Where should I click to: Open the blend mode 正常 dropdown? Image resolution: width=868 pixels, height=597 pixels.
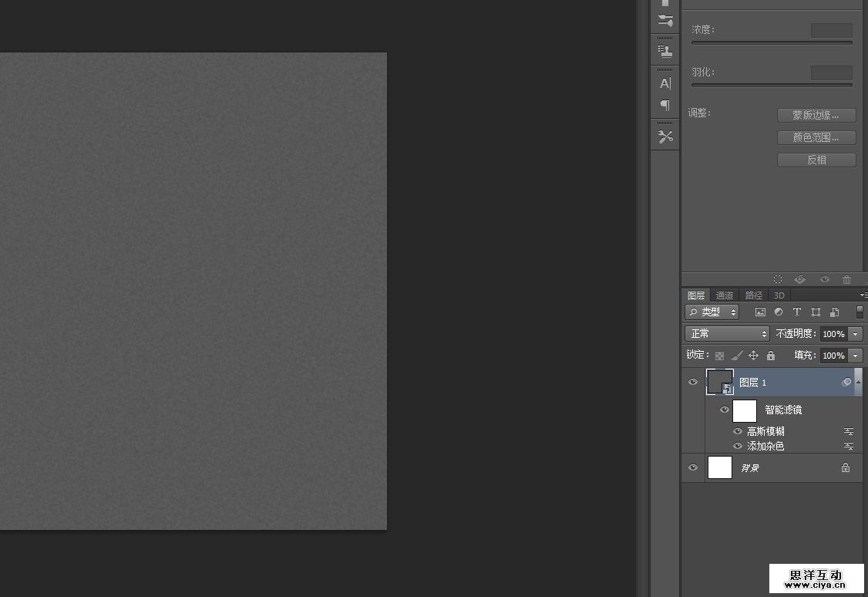pyautogui.click(x=727, y=334)
